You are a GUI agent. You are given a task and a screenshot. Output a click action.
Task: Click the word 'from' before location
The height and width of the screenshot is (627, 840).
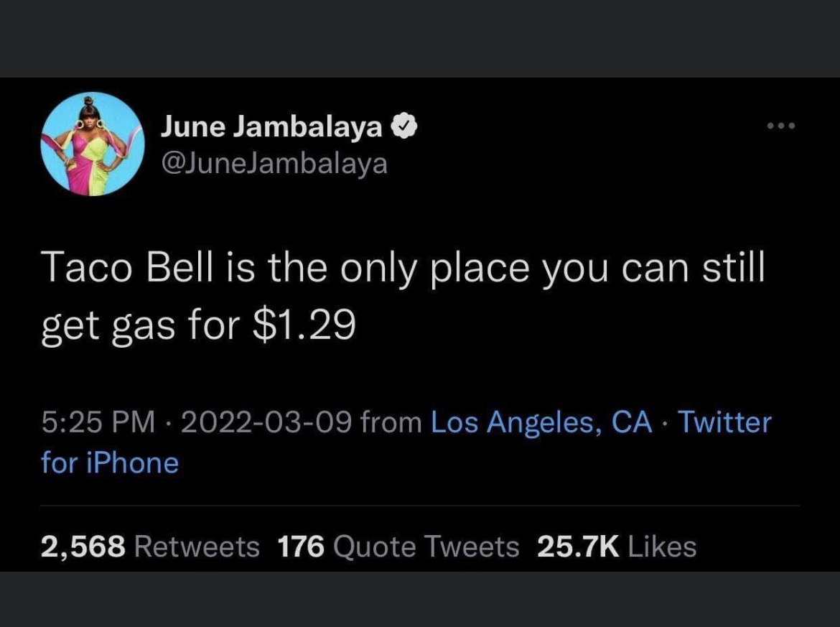(x=391, y=422)
